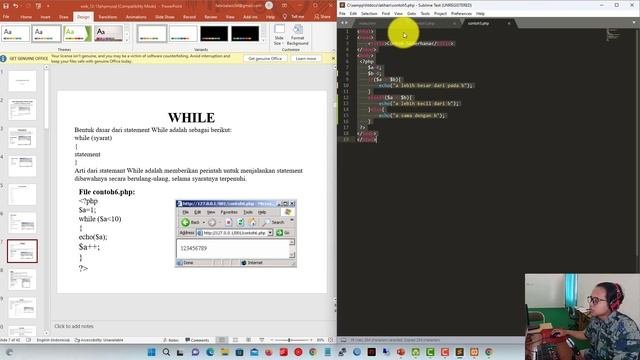Toggle the Comments pane in status bar
This screenshot has height=360, width=640.
tap(197, 340)
